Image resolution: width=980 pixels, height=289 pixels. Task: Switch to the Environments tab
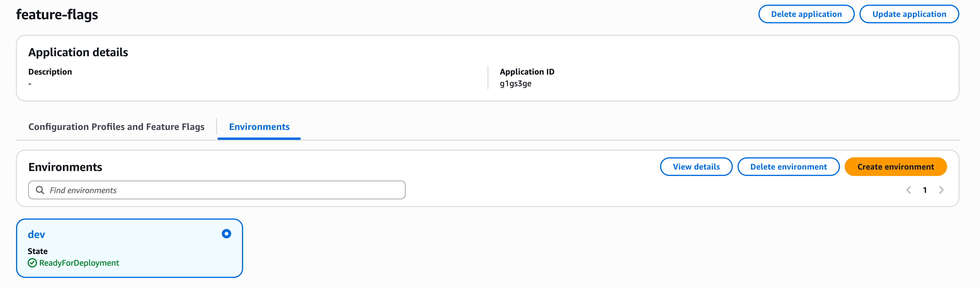pos(259,127)
